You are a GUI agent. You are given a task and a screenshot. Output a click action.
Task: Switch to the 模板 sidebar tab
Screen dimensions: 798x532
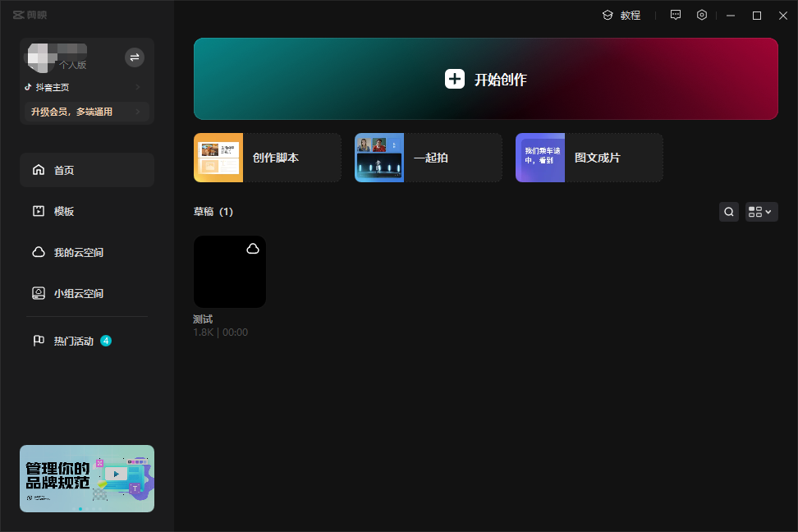pyautogui.click(x=87, y=211)
